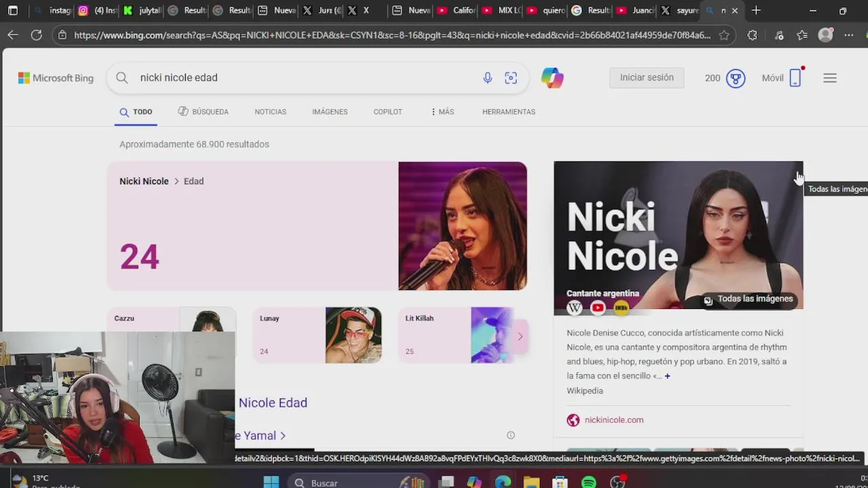Click the Microsoft Rewards trophy icon
Viewport: 868px width, 488px height.
736,78
